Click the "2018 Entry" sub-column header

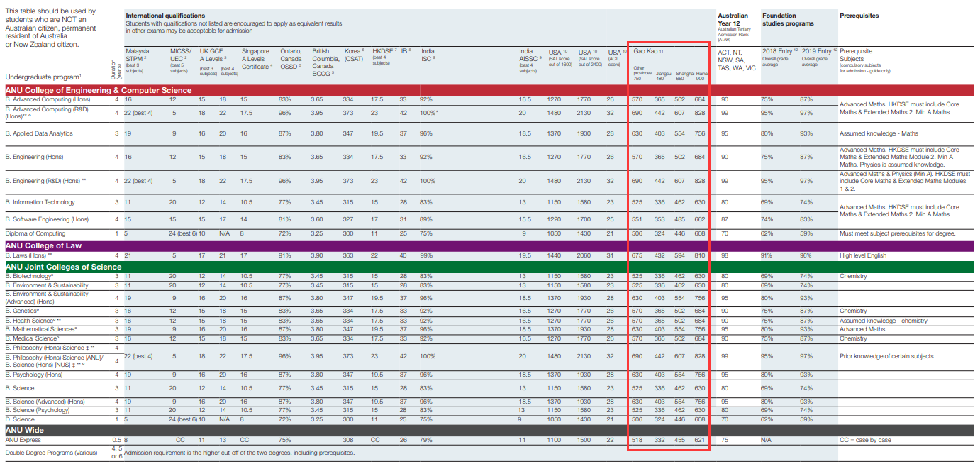point(779,51)
